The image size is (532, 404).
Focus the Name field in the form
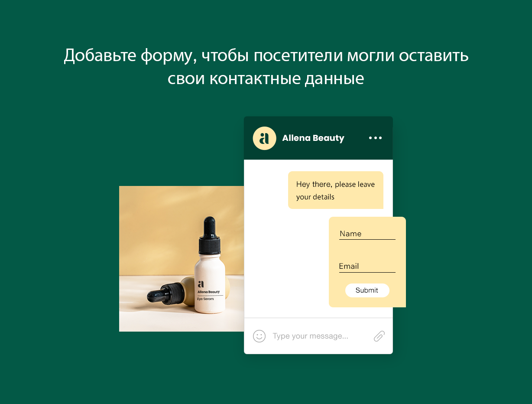click(367, 234)
